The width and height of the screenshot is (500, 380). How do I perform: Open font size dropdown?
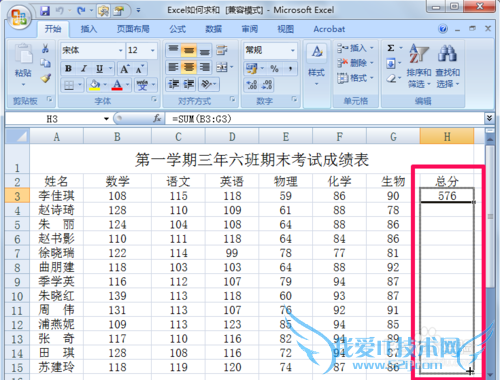[x=153, y=51]
